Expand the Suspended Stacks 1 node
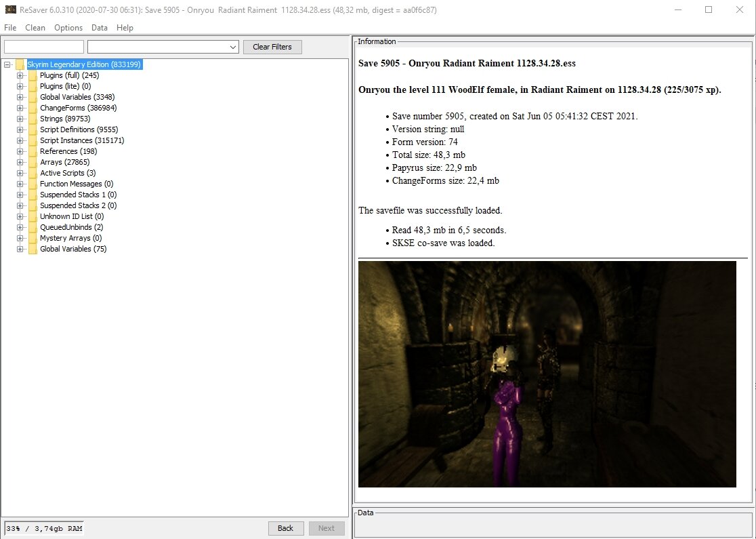 [x=20, y=195]
